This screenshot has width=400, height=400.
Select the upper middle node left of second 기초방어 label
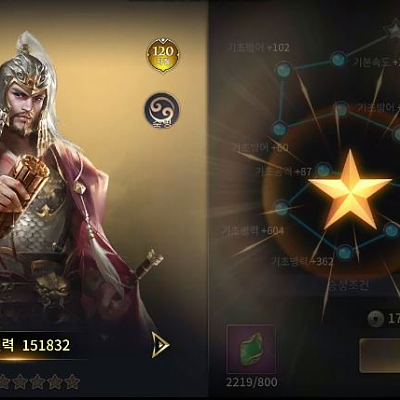coord(341,108)
